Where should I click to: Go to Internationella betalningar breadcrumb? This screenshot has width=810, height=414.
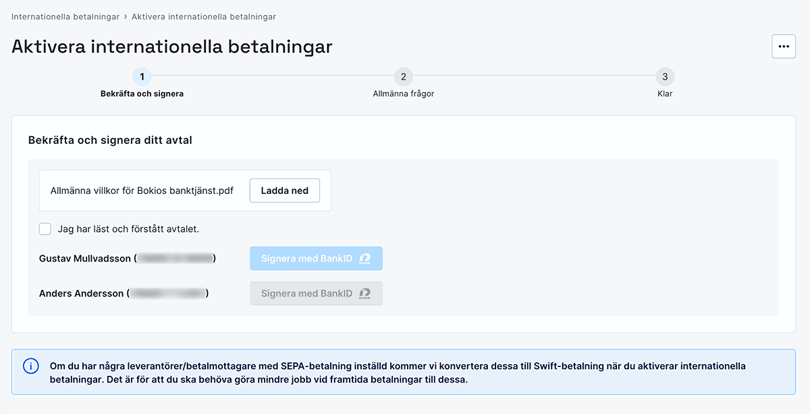pos(65,17)
